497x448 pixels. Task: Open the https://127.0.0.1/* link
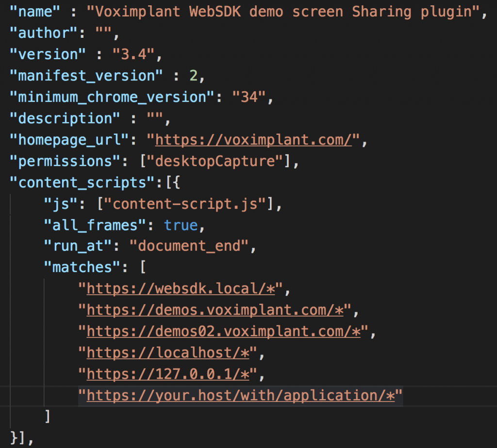coord(168,374)
